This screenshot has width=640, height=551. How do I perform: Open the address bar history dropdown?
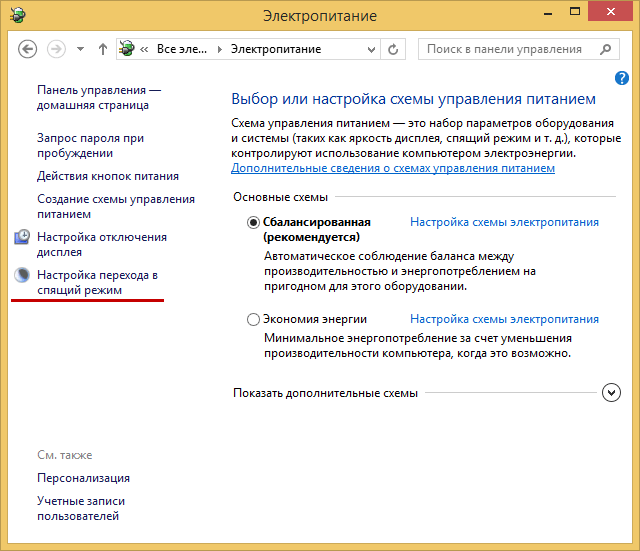point(371,49)
